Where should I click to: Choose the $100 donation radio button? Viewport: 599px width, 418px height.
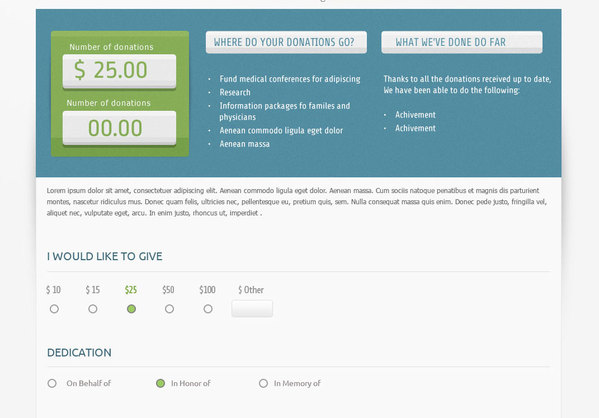pos(208,309)
